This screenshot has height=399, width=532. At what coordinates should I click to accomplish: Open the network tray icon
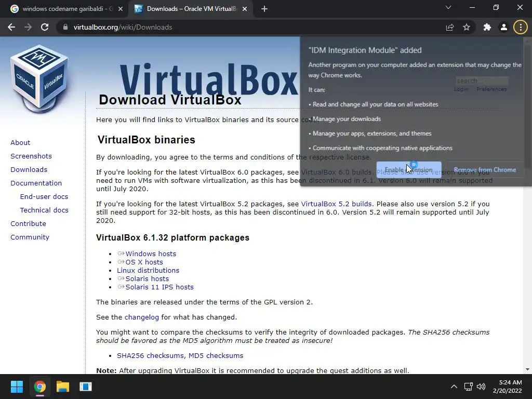pyautogui.click(x=468, y=387)
